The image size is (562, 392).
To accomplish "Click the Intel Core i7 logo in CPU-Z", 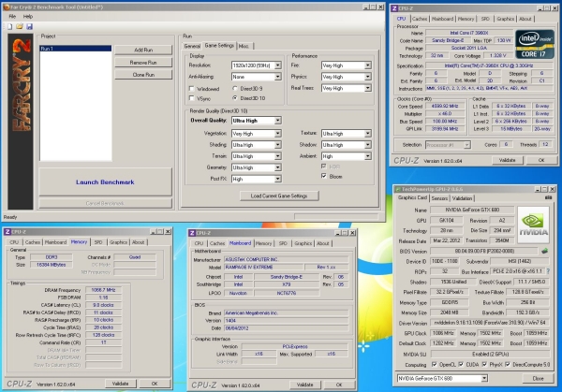I will (x=535, y=44).
